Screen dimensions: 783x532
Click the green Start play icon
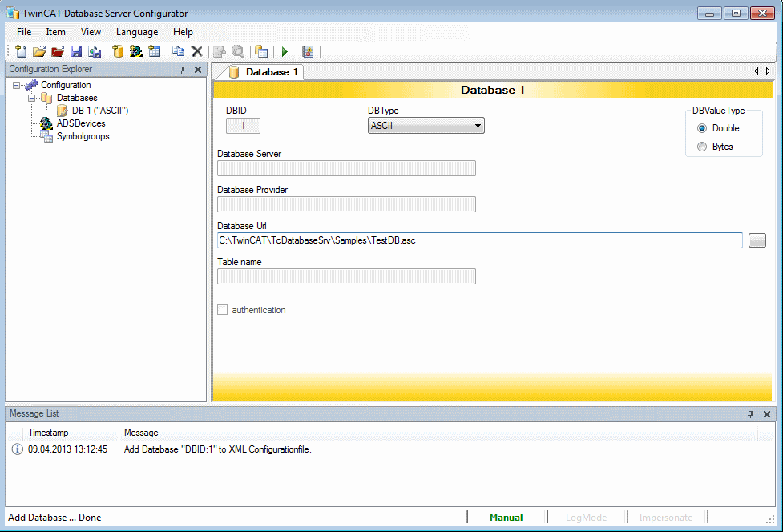(x=285, y=51)
